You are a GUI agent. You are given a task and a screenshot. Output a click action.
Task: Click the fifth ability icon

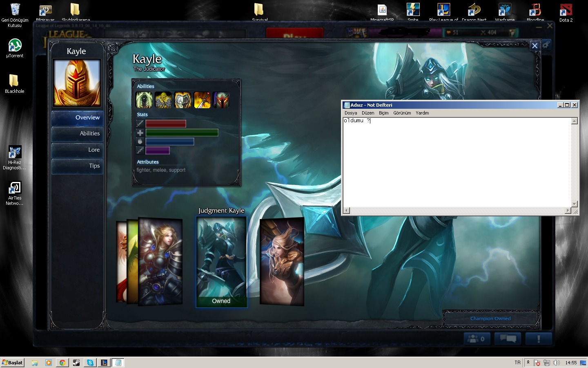tap(221, 100)
